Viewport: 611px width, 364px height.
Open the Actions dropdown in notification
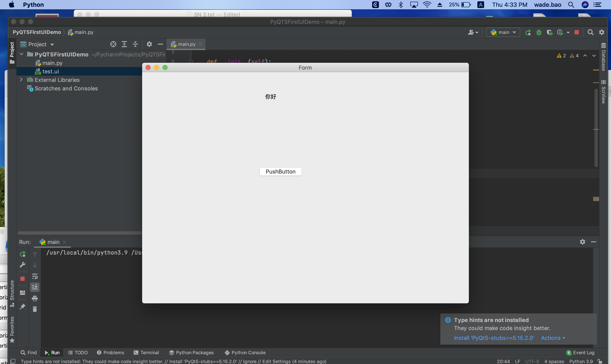point(553,338)
